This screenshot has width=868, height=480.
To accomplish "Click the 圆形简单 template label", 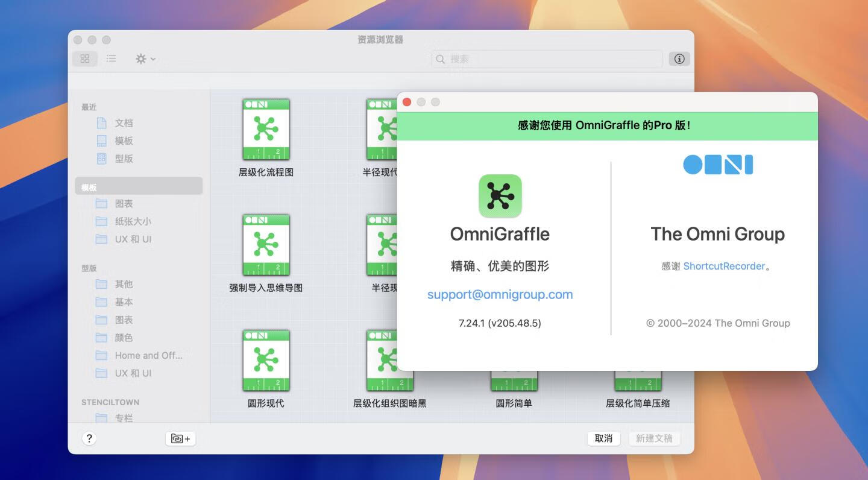I will pos(514,403).
